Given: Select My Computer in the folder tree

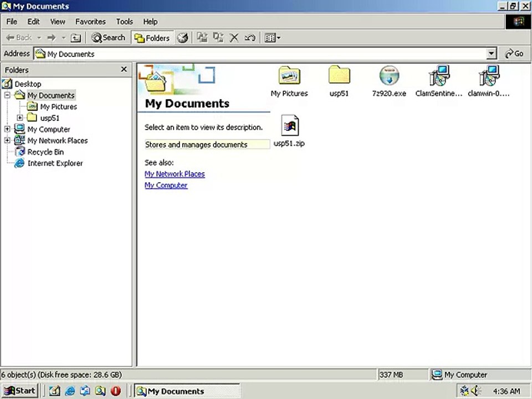Looking at the screenshot, I should [x=49, y=129].
